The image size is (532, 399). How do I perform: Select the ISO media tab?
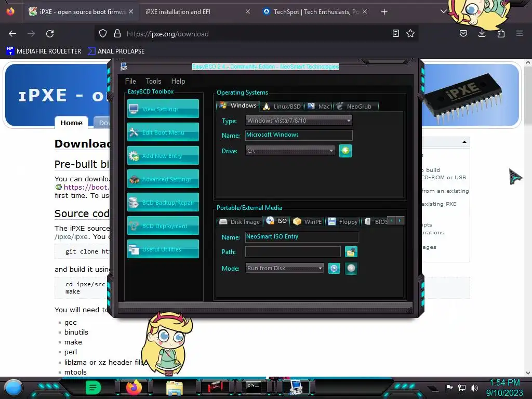point(276,221)
